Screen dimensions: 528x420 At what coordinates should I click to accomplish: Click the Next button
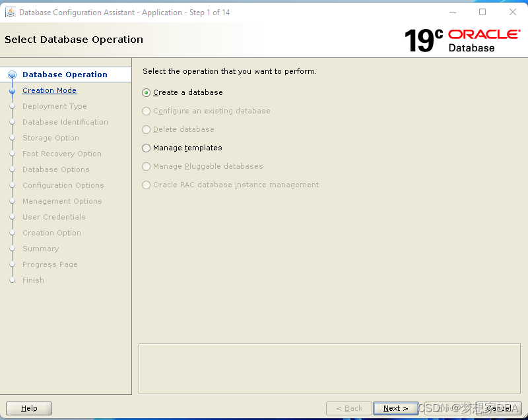pos(395,408)
